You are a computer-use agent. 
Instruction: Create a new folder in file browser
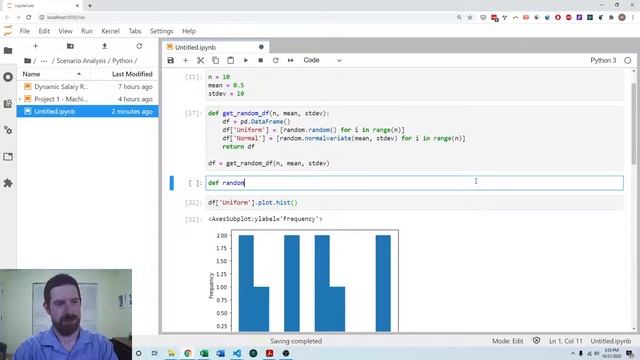pyautogui.click(x=70, y=46)
